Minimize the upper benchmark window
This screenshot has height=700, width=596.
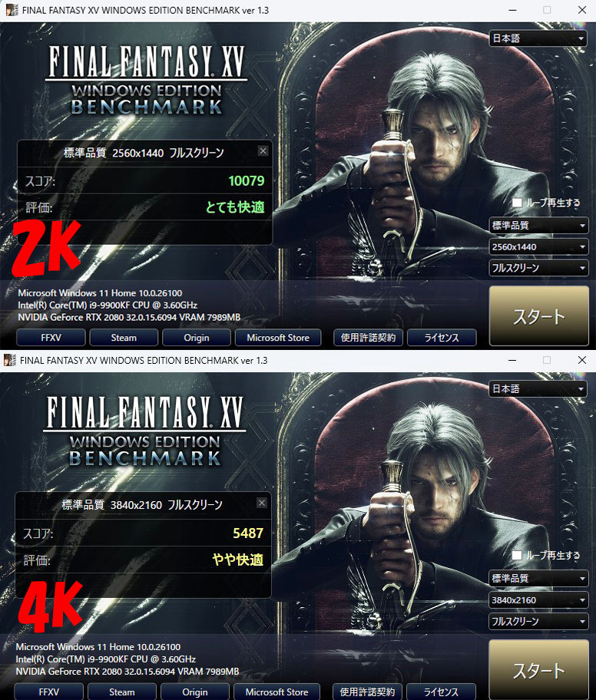(512, 10)
